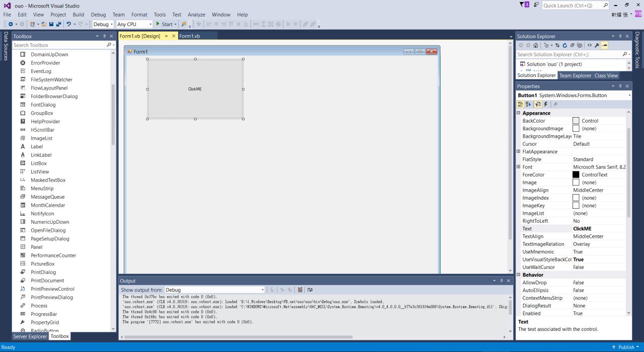The width and height of the screenshot is (644, 352).
Task: Click the Undo toolbar icon
Action: coord(68,24)
